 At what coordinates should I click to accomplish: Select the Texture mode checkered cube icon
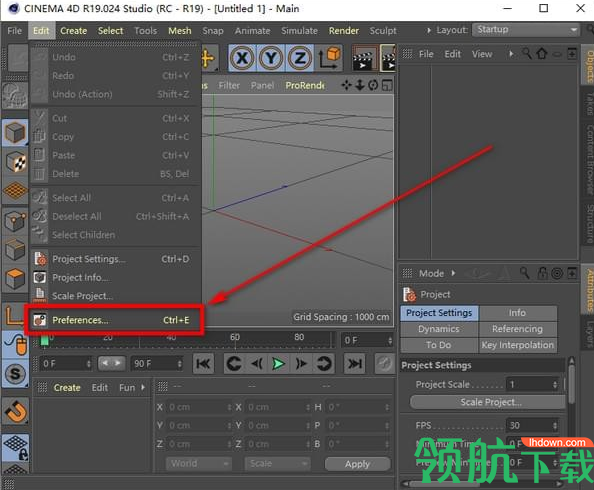coord(15,162)
